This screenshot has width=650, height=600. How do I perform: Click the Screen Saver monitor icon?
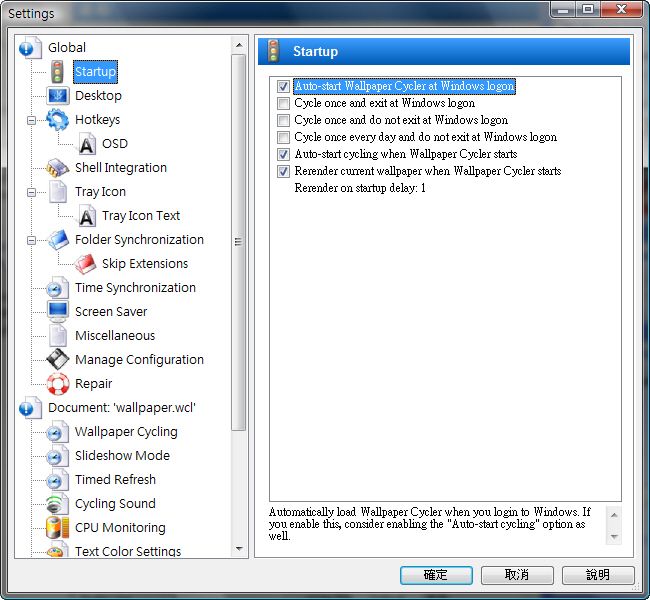[58, 312]
